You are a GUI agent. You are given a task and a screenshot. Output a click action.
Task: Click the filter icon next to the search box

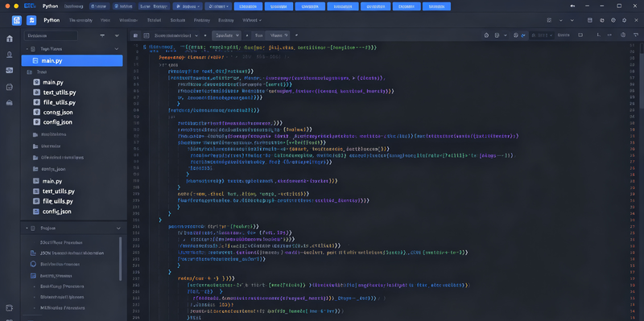102,35
